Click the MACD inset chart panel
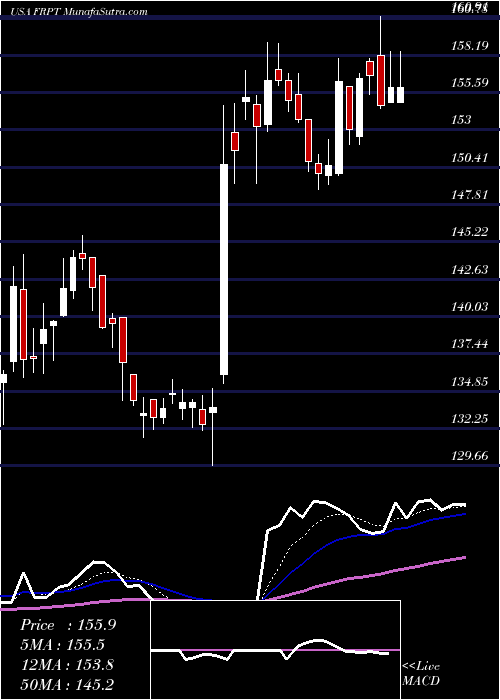 [276, 650]
